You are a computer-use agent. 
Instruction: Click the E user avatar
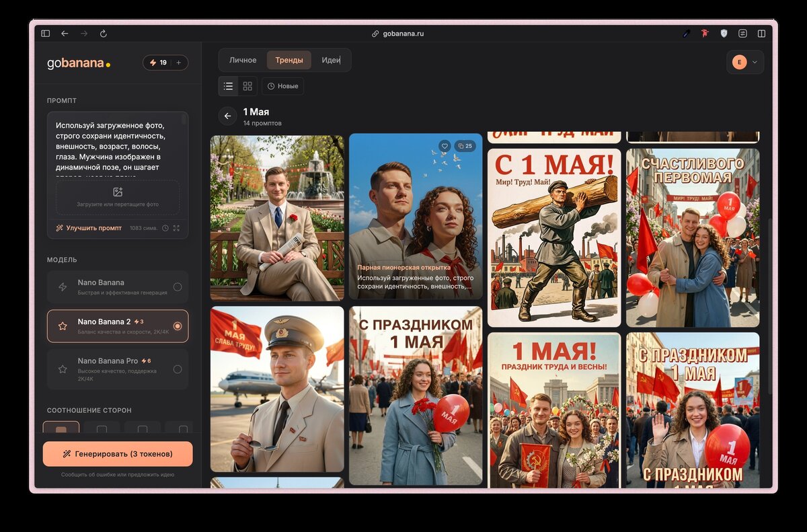739,63
